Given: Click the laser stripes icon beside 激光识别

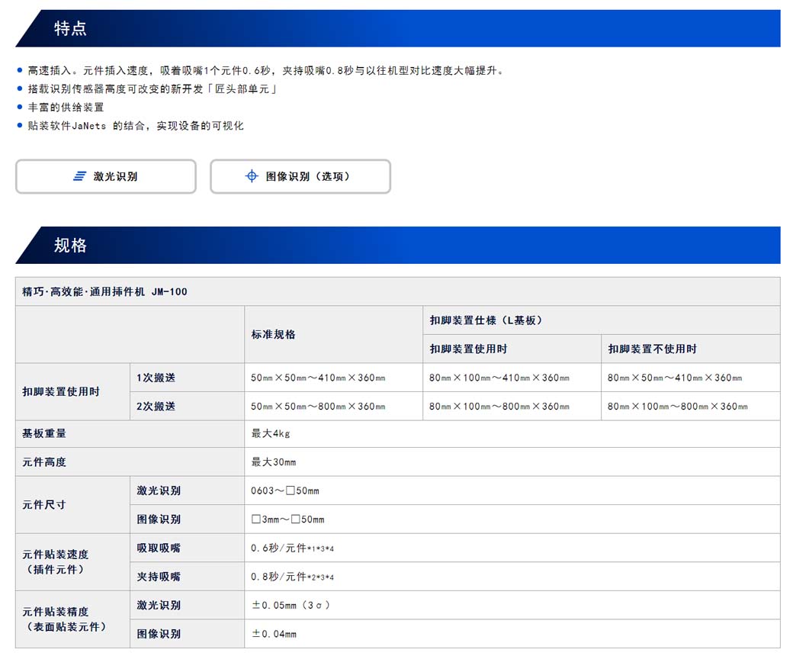Looking at the screenshot, I should (x=79, y=176).
